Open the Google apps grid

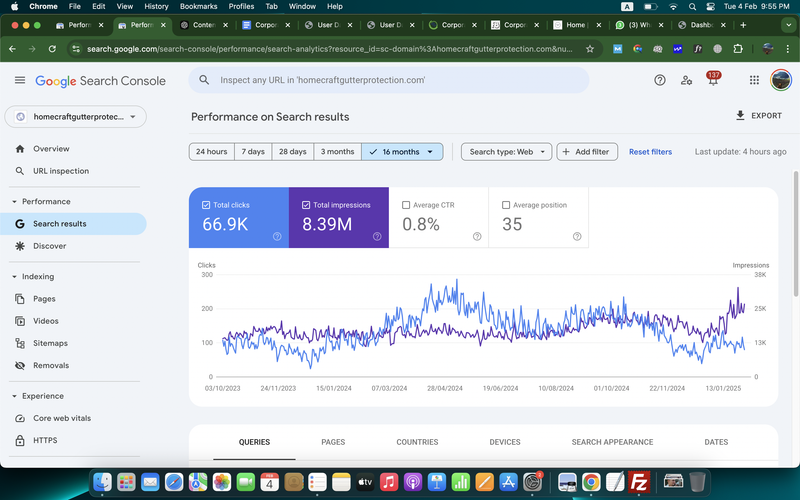click(754, 80)
